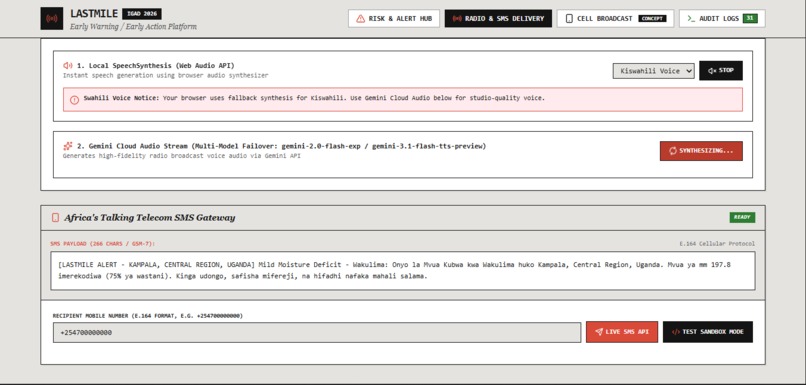
Task: Click the Synthesizing button
Action: tap(701, 151)
